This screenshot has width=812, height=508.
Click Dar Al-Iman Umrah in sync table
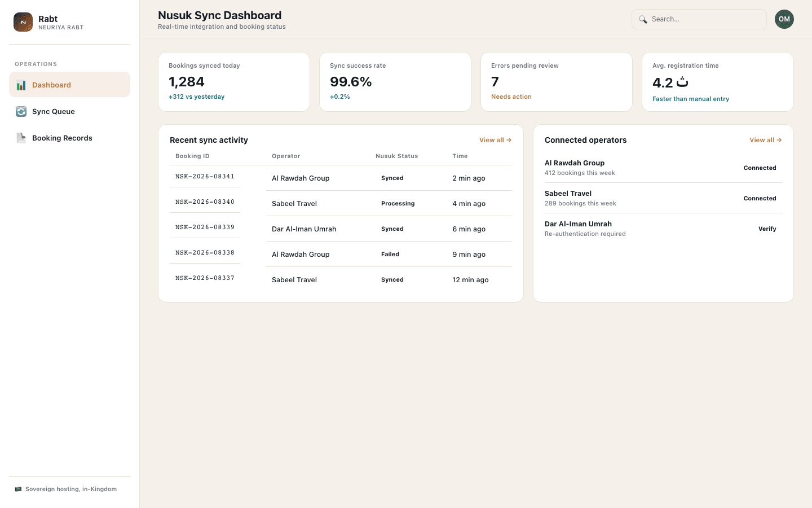304,229
